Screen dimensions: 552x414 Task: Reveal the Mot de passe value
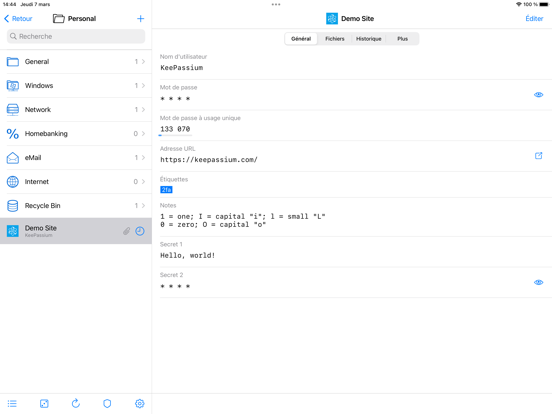tap(539, 95)
